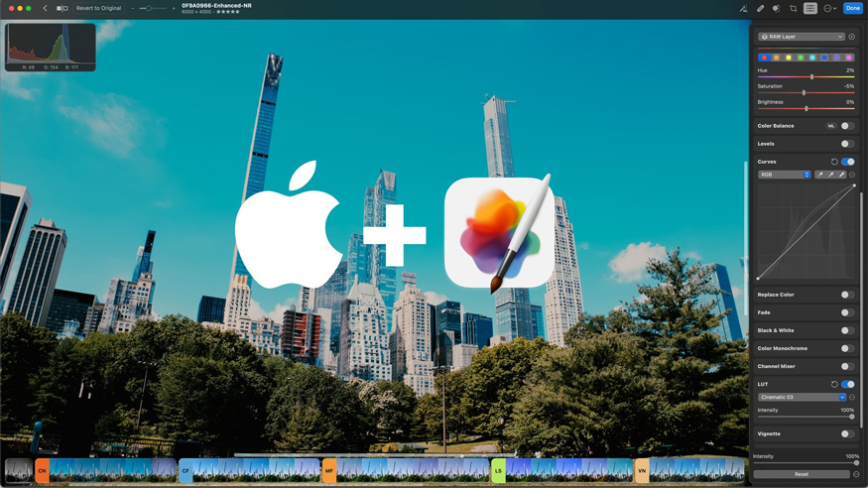Select the CF preset group tab

point(186,471)
